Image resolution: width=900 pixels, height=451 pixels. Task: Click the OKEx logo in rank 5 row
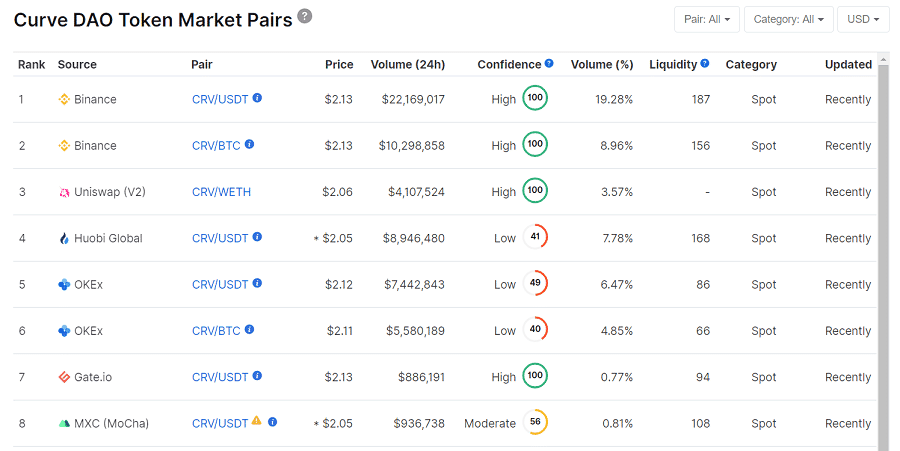(64, 285)
